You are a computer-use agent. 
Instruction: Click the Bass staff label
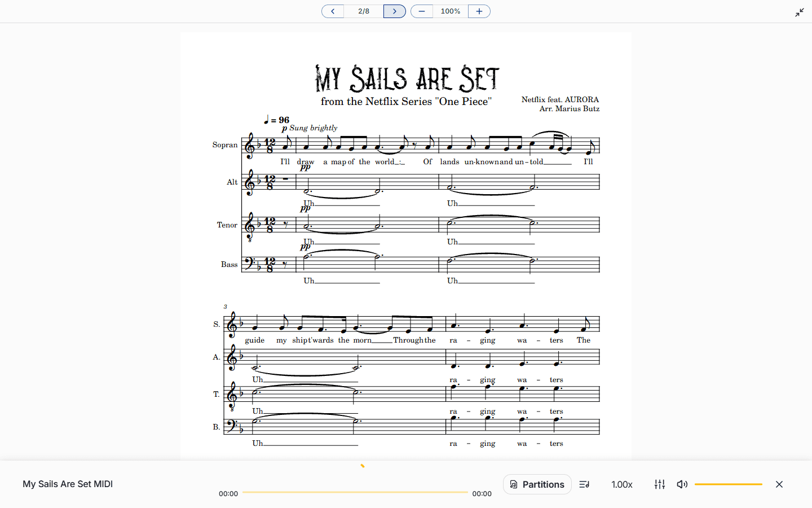(230, 265)
